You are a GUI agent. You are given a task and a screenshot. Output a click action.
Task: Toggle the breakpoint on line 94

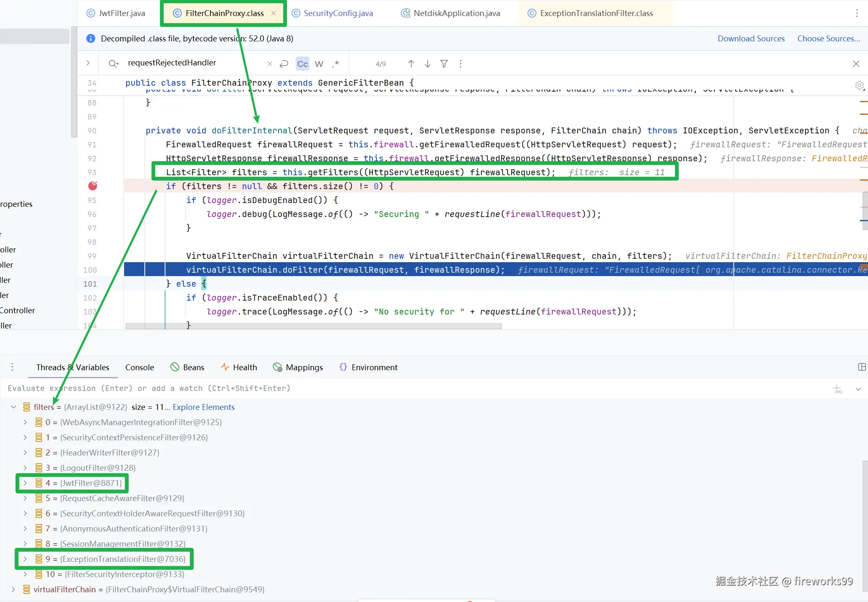[x=93, y=186]
